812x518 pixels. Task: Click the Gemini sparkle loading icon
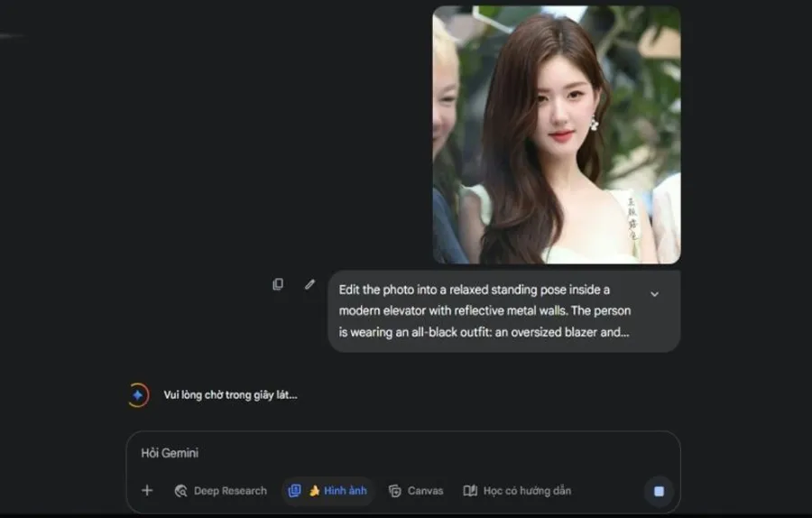click(x=138, y=395)
